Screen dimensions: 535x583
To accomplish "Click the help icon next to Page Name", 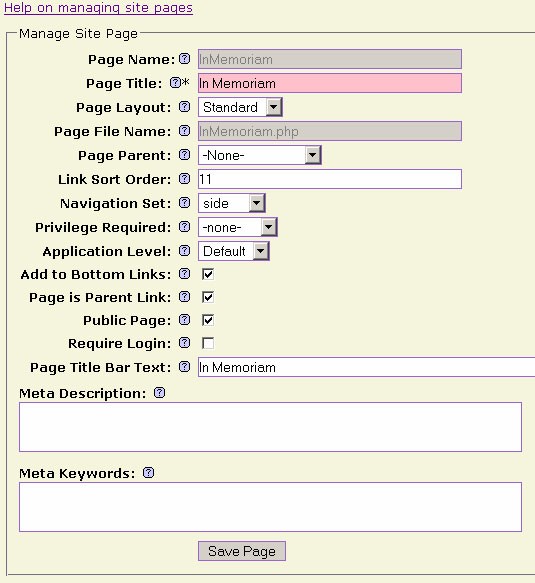I will tap(184, 59).
